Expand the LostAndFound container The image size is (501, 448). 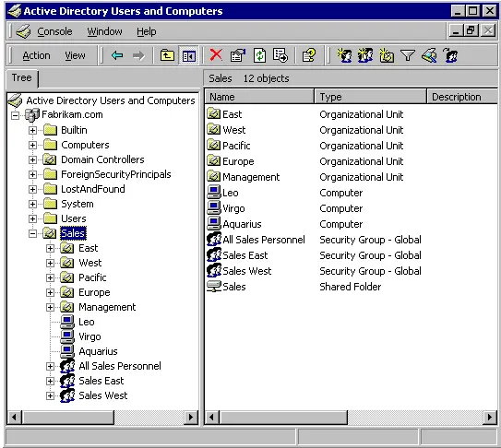(x=32, y=189)
